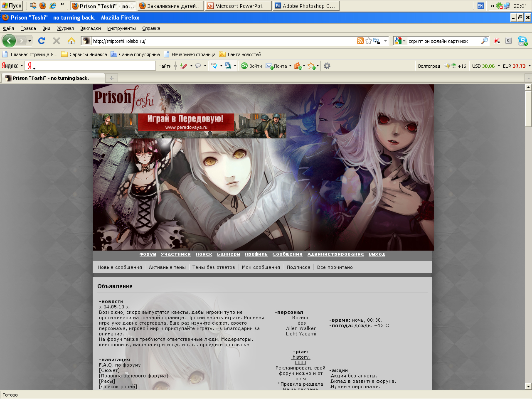Open the history dropdown next to Forward
The width and height of the screenshot is (532, 399).
(x=30, y=41)
